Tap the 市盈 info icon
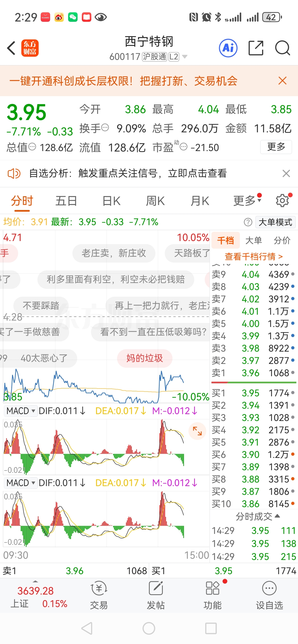The width and height of the screenshot is (298, 644). 184,147
